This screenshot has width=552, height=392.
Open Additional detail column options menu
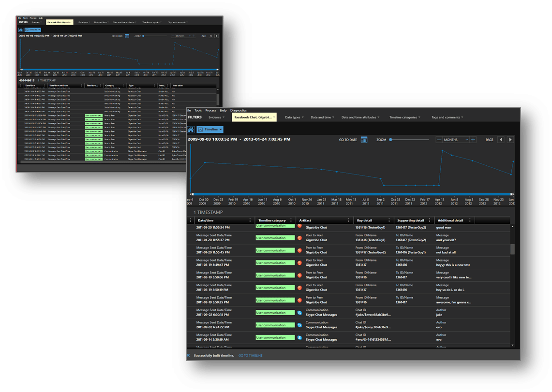pyautogui.click(x=470, y=220)
